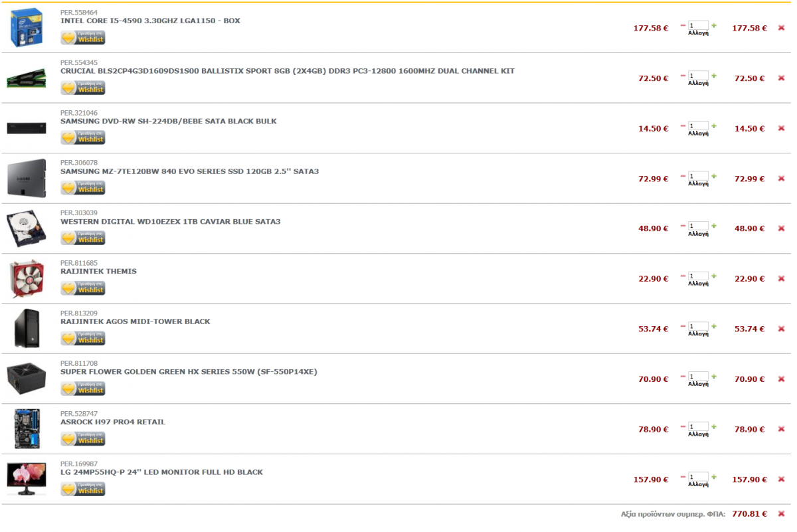
Task: Decrease Samsung DVD-RW quantity with minus
Action: [683, 126]
